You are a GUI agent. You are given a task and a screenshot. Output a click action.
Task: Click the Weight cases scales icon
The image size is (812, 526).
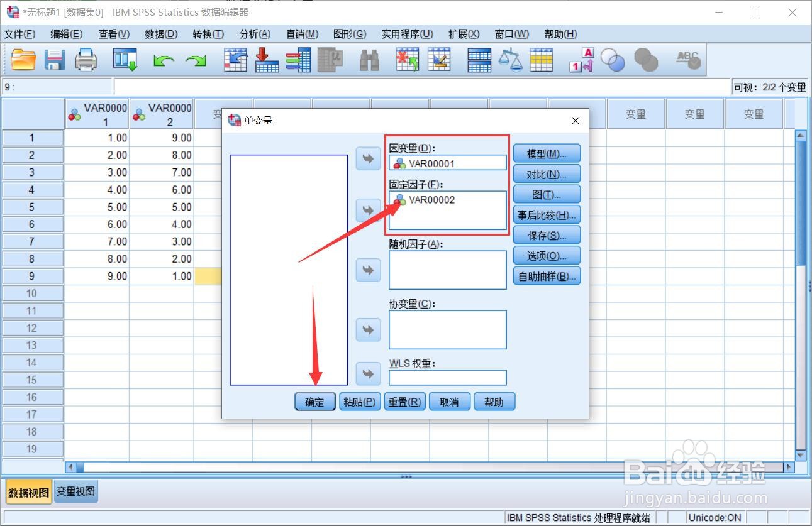(510, 60)
